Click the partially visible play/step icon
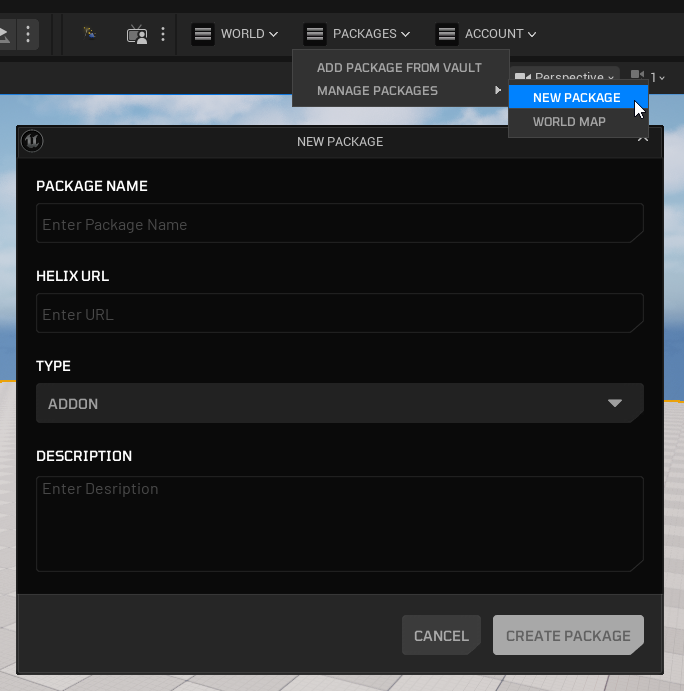Image resolution: width=684 pixels, height=691 pixels. pyautogui.click(x=5, y=34)
